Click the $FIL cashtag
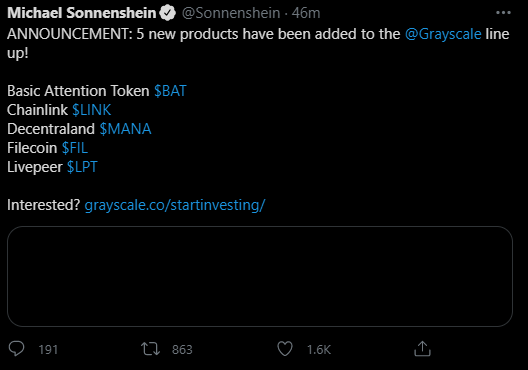 [x=75, y=148]
